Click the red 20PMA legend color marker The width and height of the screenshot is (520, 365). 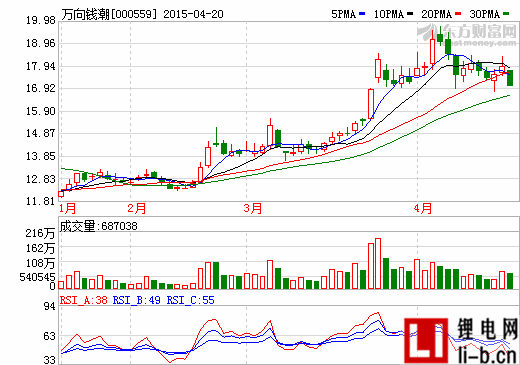coord(458,14)
